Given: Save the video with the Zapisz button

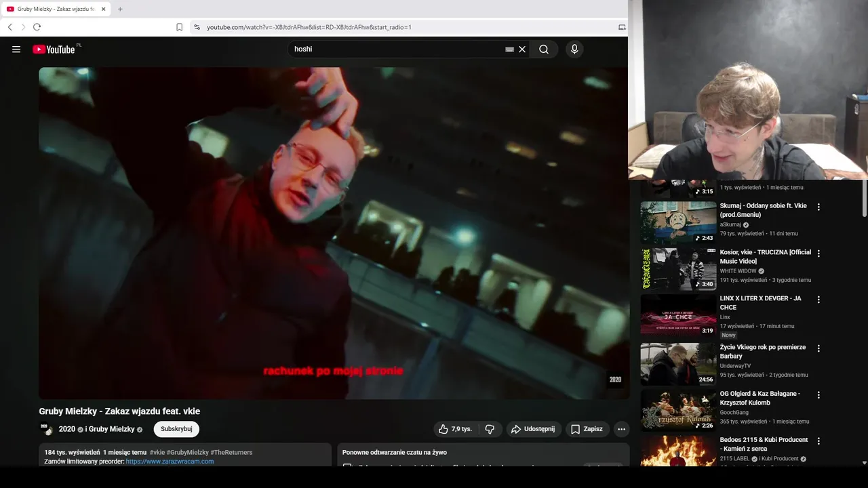Looking at the screenshot, I should coord(587,429).
